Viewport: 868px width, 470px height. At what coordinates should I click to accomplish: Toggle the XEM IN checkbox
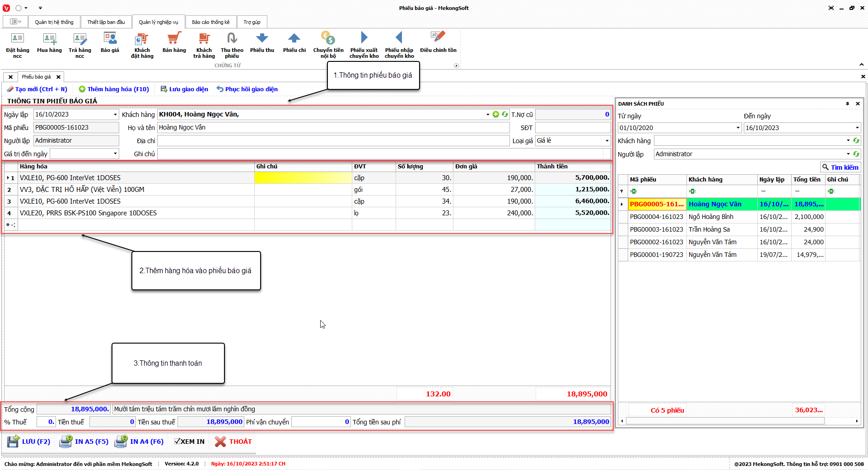pyautogui.click(x=177, y=442)
